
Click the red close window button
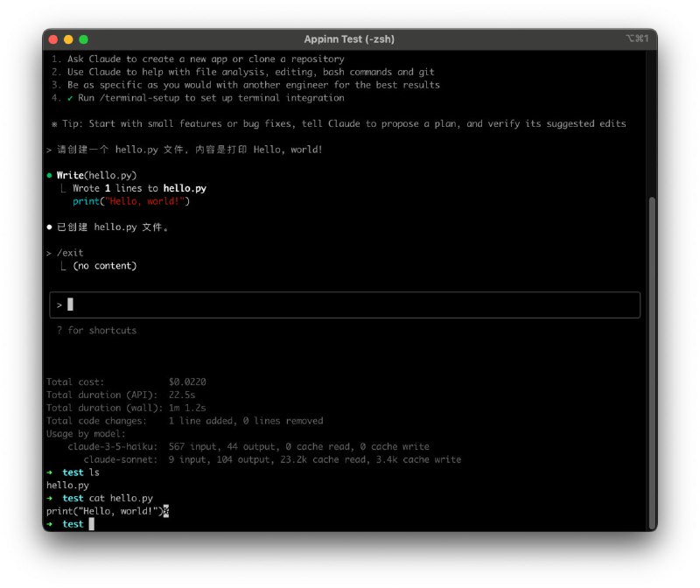[53, 39]
